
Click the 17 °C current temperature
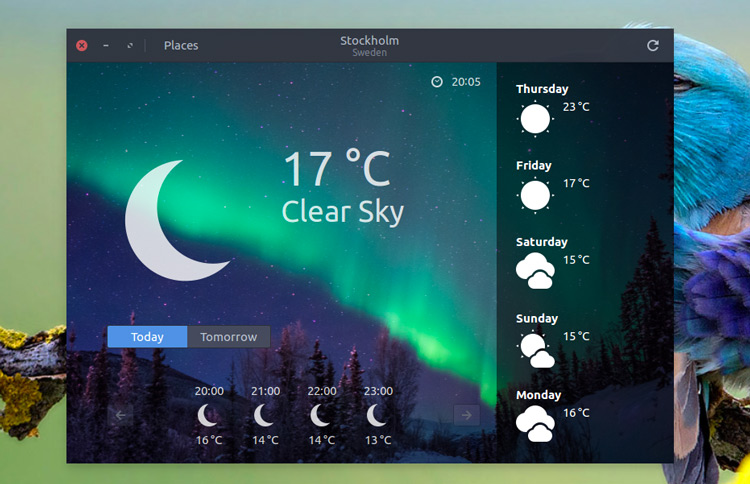[336, 169]
